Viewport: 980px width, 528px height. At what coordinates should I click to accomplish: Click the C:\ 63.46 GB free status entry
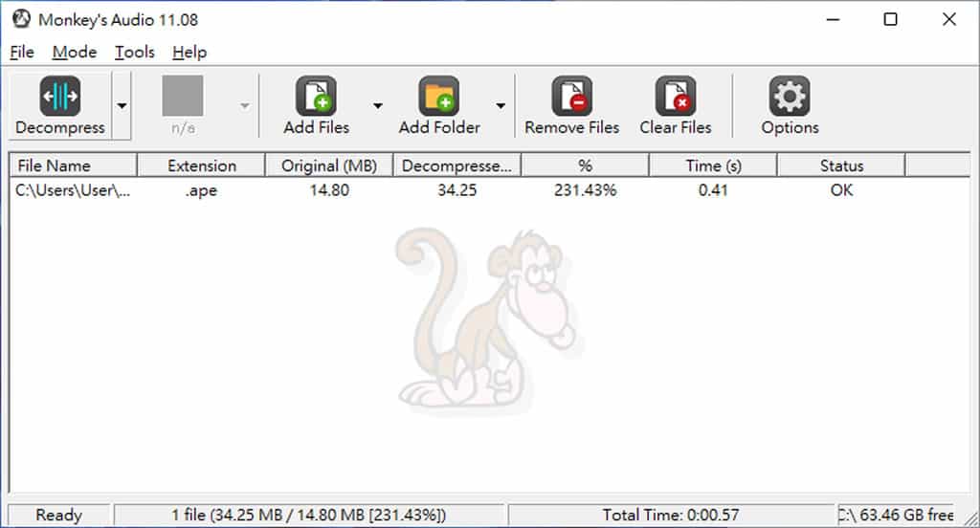[x=896, y=515]
